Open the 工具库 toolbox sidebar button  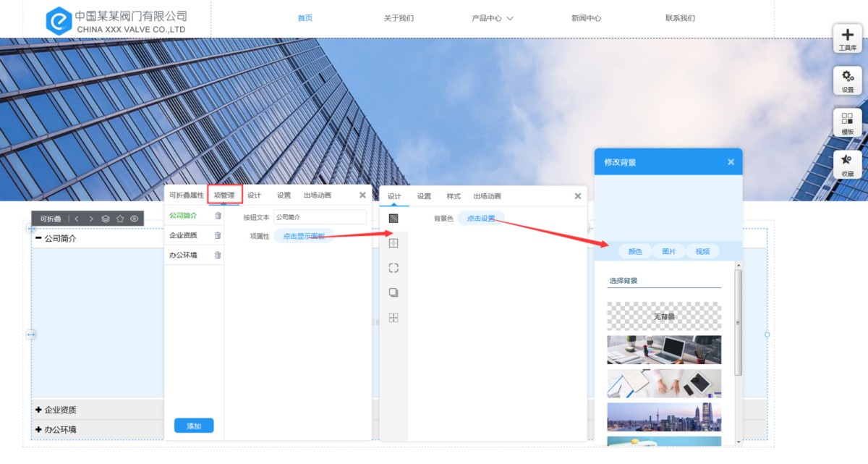(847, 38)
